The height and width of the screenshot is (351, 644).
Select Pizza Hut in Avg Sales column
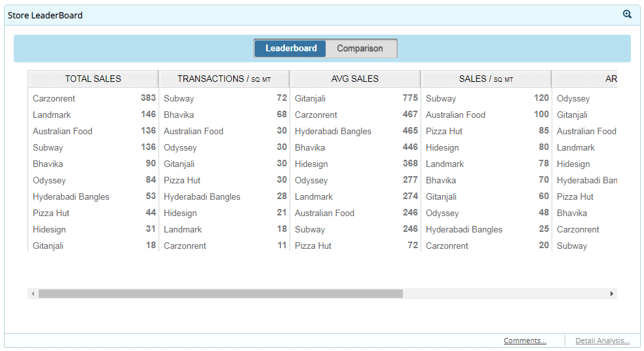pyautogui.click(x=313, y=246)
